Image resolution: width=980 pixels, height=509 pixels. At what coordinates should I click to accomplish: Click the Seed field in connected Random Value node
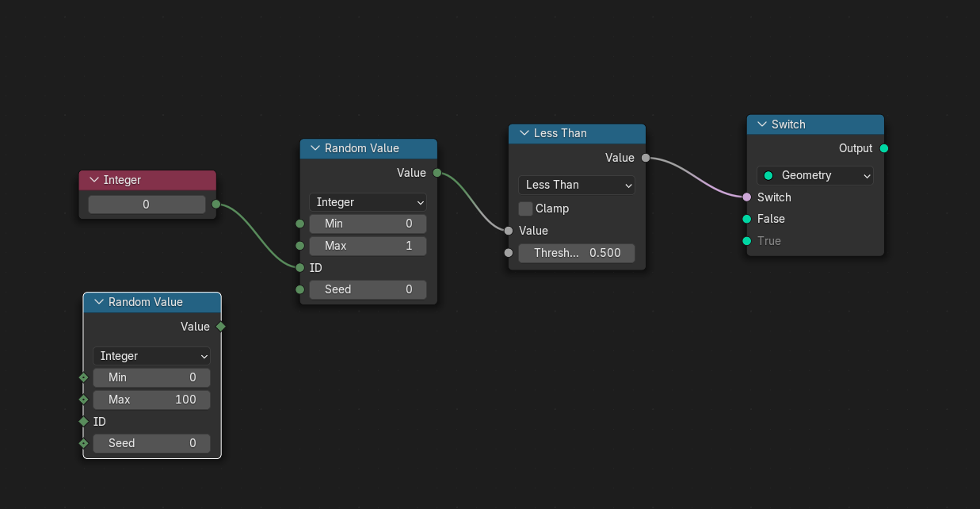pos(368,289)
